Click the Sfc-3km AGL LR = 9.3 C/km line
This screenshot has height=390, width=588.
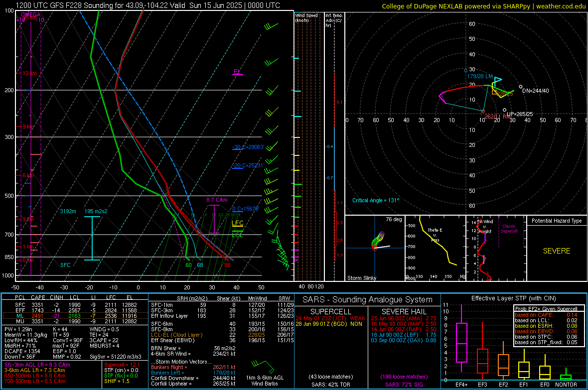[37, 365]
